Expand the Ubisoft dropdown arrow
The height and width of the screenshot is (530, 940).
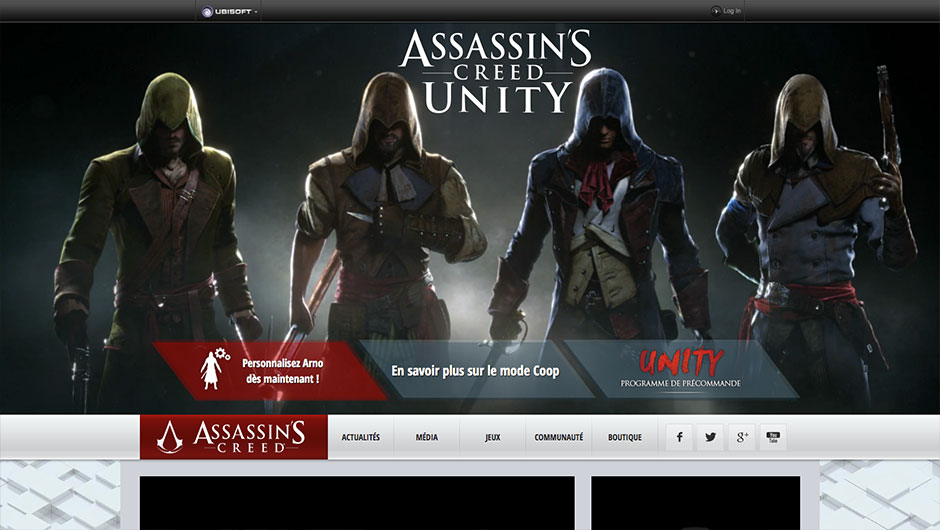tap(256, 12)
